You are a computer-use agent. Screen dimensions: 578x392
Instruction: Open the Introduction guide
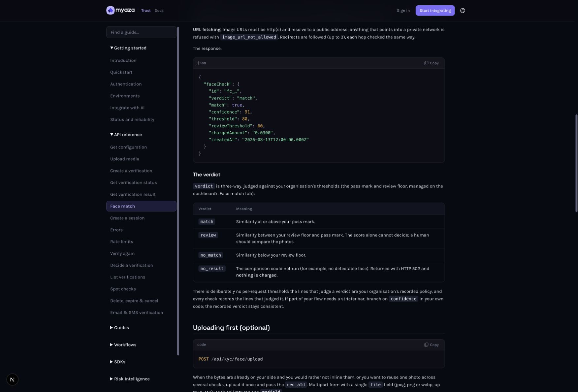[x=123, y=60]
